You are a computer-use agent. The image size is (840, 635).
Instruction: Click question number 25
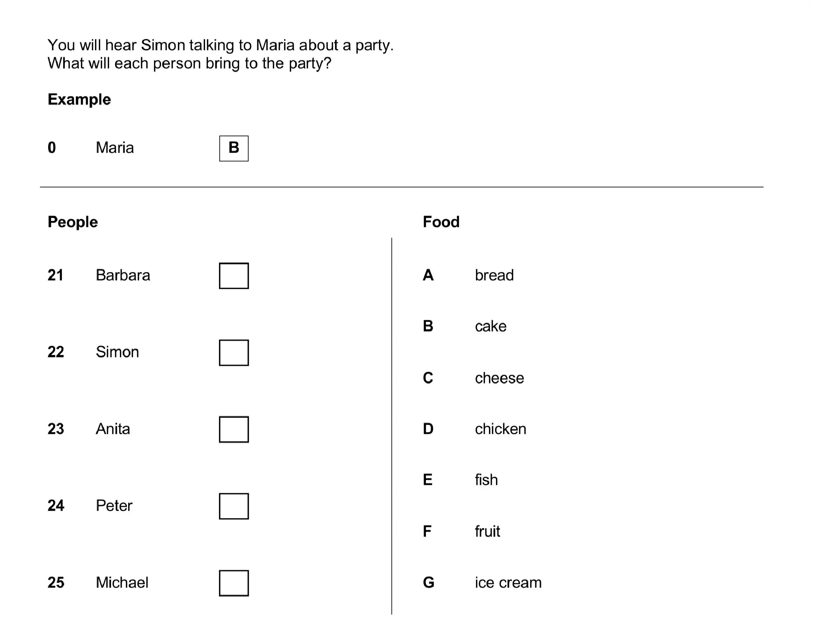pyautogui.click(x=56, y=582)
